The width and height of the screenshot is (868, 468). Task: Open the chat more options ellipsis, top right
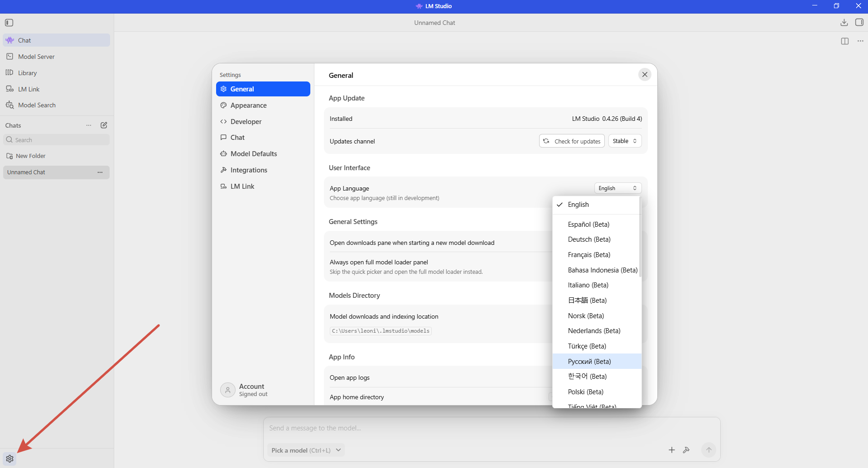coord(860,41)
